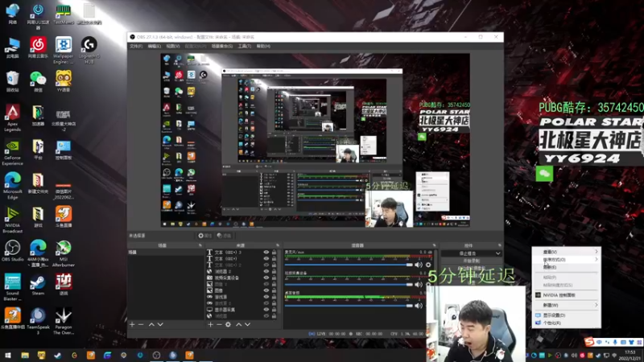Pop out the 混音器 dock panel icon
Viewport: 644px width, 362px height.
(434, 245)
